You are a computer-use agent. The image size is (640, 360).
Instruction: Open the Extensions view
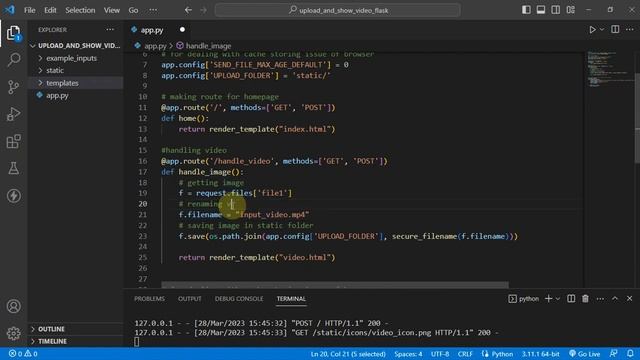(x=13, y=141)
